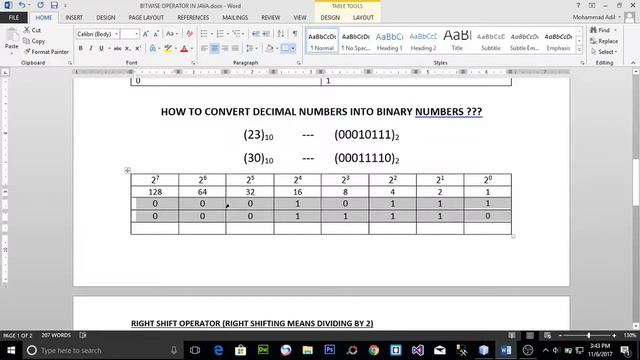Click the Shrink Font icon
The height and width of the screenshot is (360, 640).
coord(156,34)
